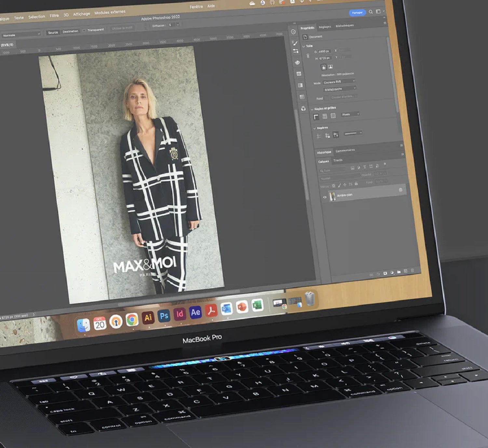488x448 pixels.
Task: Filter layers by type text icon
Action: pos(364,167)
